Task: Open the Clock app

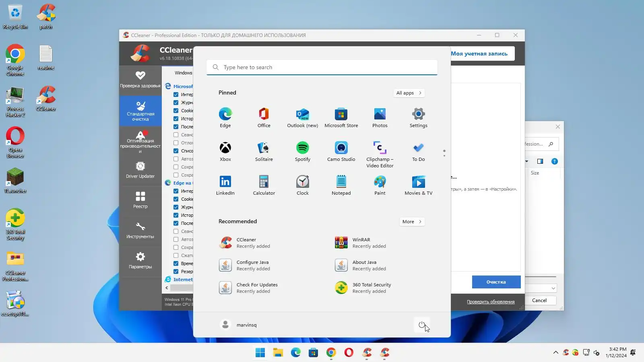Action: (303, 185)
